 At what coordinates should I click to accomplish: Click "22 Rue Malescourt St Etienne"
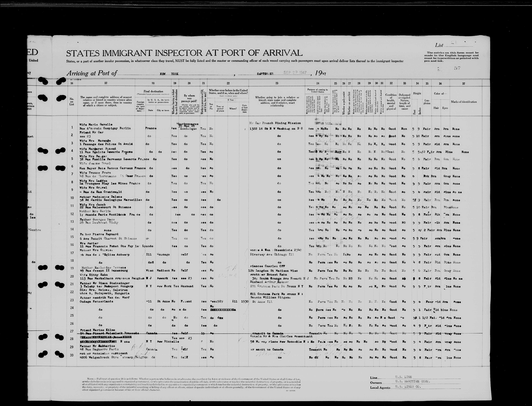click(x=105, y=207)
